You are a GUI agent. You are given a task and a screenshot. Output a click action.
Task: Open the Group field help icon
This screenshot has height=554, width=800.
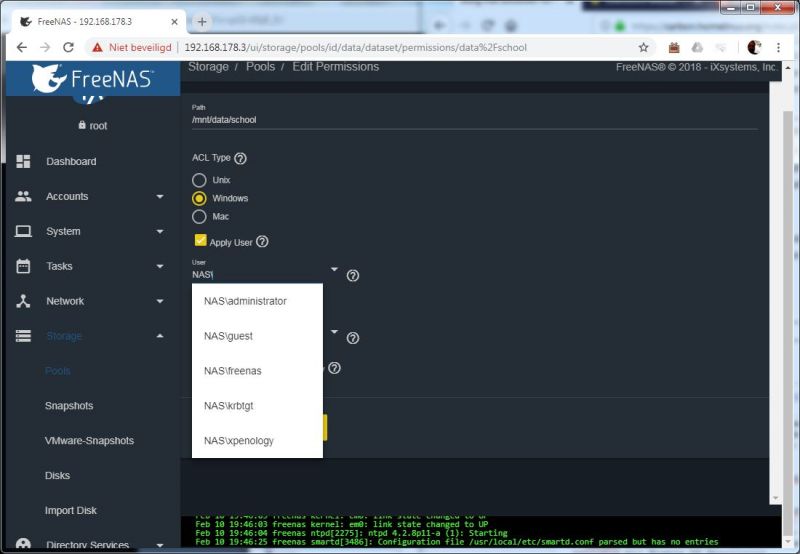tap(353, 338)
